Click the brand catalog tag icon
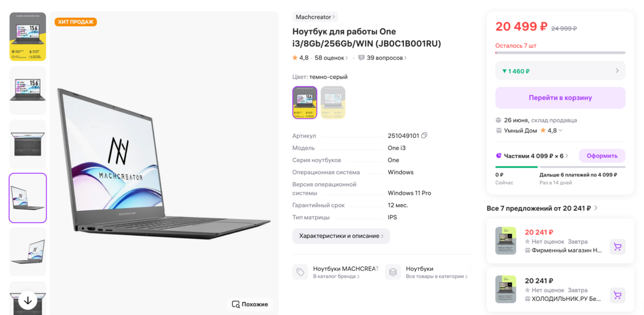 click(301, 272)
